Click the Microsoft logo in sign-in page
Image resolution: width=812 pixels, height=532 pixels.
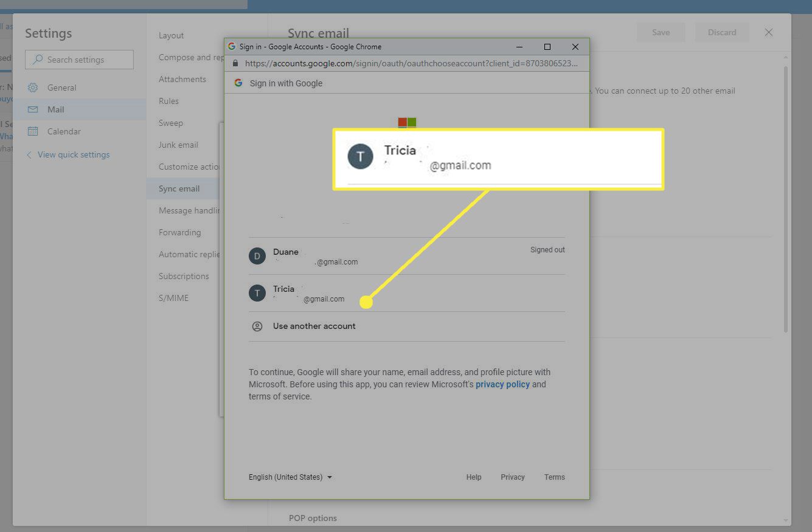pyautogui.click(x=407, y=122)
